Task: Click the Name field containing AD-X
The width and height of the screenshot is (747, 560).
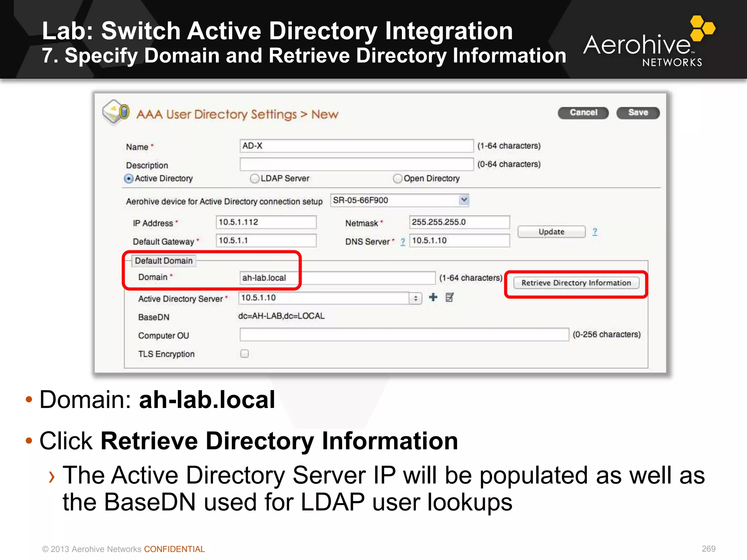Action: (356, 146)
